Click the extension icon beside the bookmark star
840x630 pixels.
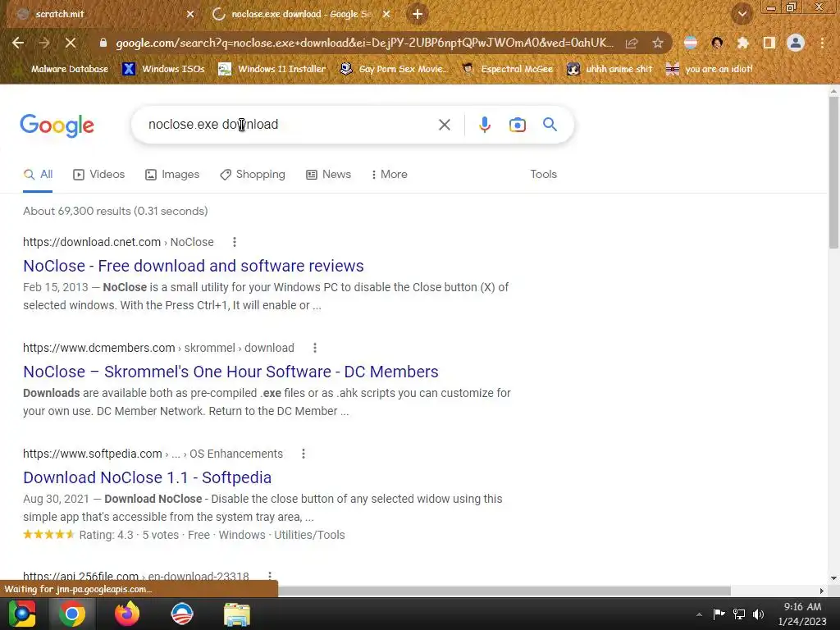[691, 43]
